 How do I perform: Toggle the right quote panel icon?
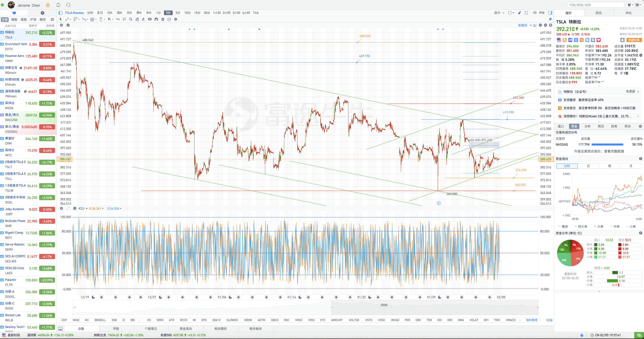pos(550,13)
